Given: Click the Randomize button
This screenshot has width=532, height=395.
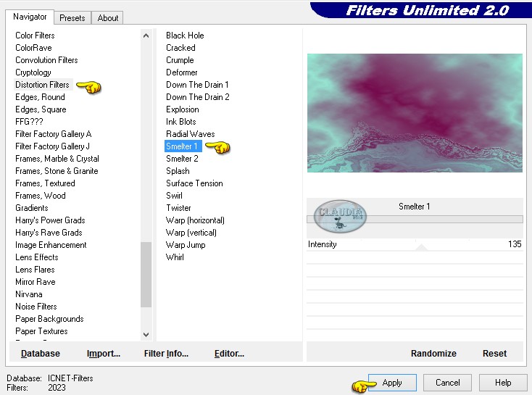Looking at the screenshot, I should [x=433, y=354].
